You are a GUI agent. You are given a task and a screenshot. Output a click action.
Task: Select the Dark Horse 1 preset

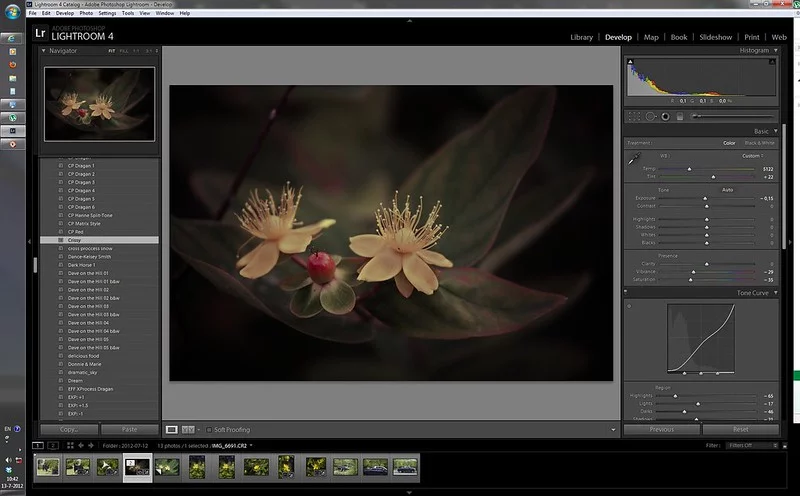pyautogui.click(x=83, y=263)
